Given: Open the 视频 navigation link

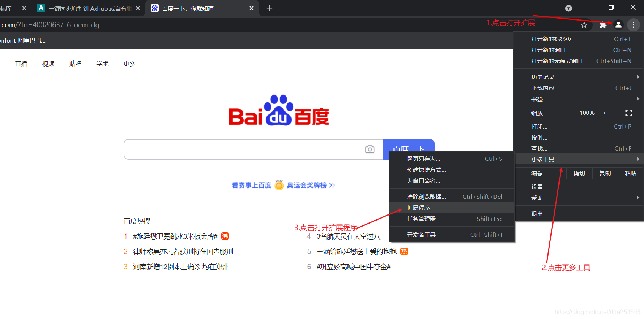Looking at the screenshot, I should coord(48,63).
